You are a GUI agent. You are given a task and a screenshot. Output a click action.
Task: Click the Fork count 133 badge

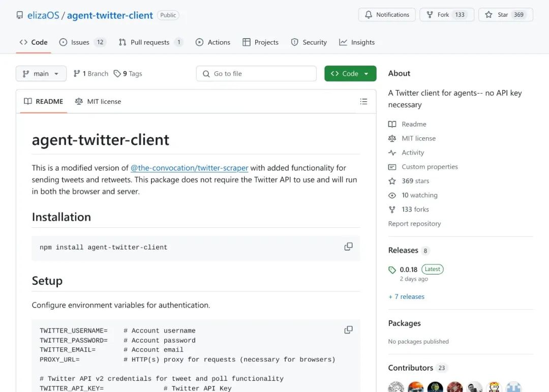(x=460, y=15)
